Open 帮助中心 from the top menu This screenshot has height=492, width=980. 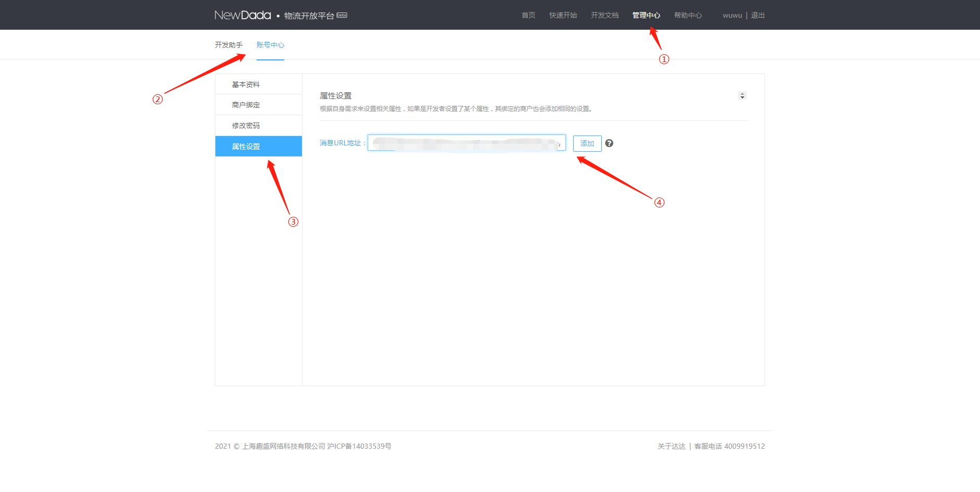point(687,15)
